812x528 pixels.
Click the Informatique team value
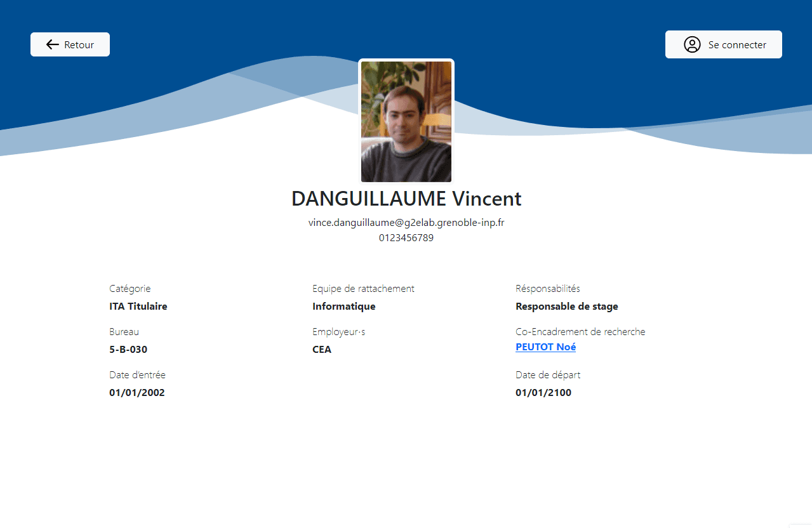344,307
